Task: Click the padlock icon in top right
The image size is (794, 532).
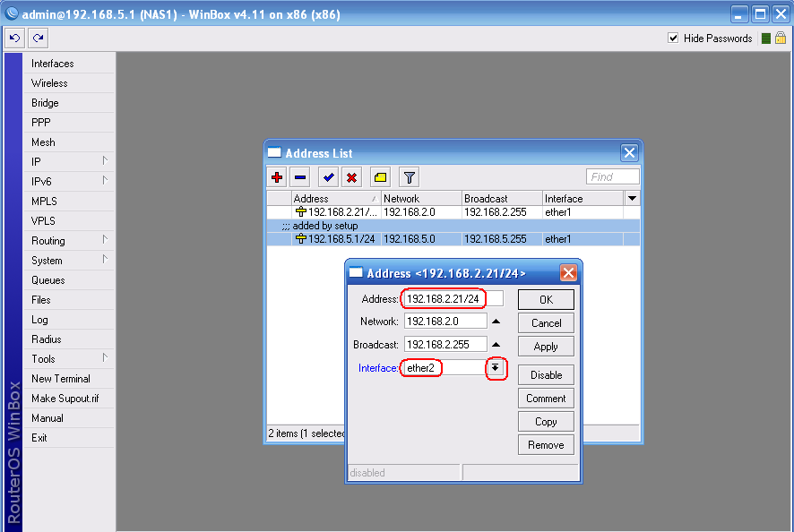Action: (781, 38)
